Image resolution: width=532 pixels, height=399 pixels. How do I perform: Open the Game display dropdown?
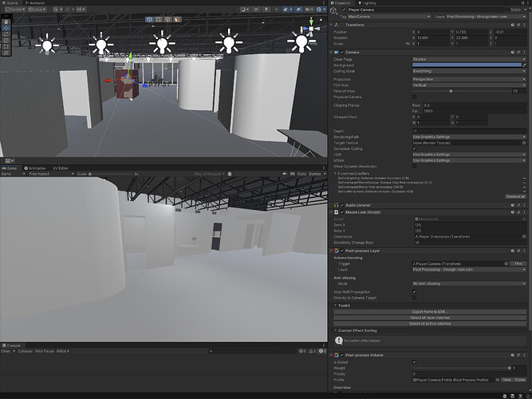pos(13,174)
